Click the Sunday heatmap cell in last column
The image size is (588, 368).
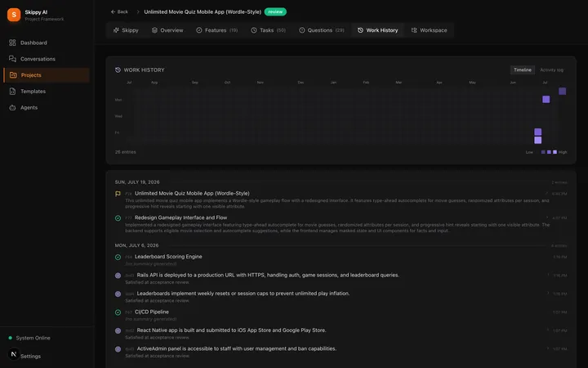point(563,91)
